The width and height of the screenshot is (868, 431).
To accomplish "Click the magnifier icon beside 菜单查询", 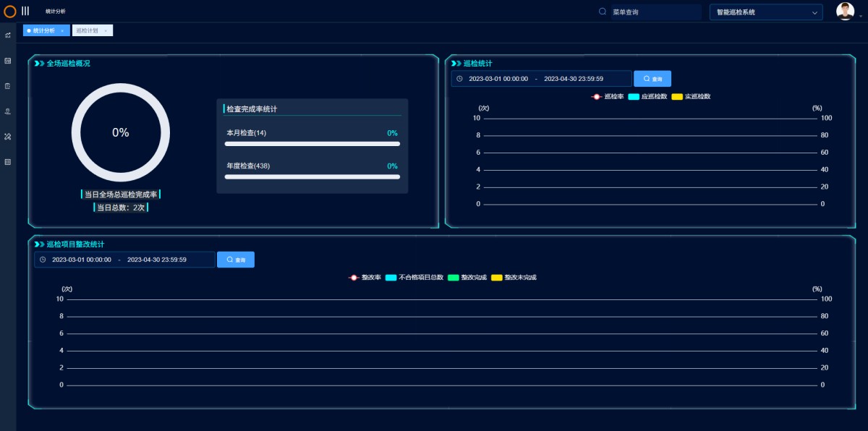I will click(603, 12).
